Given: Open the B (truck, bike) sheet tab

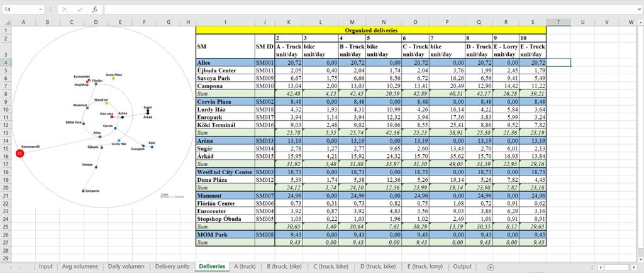Looking at the screenshot, I should coord(284,267).
